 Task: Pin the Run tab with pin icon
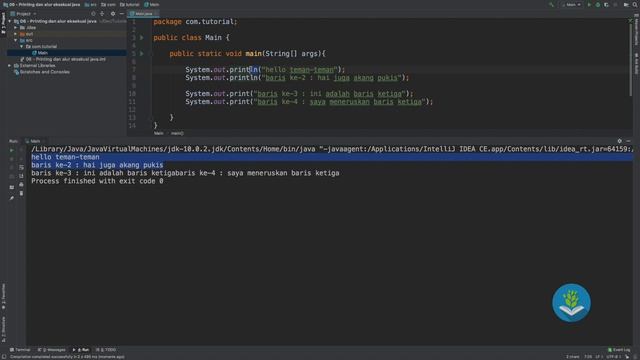[12, 198]
